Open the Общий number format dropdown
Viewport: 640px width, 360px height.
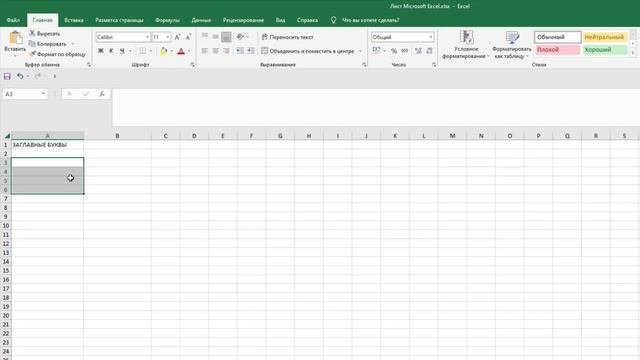coord(431,37)
